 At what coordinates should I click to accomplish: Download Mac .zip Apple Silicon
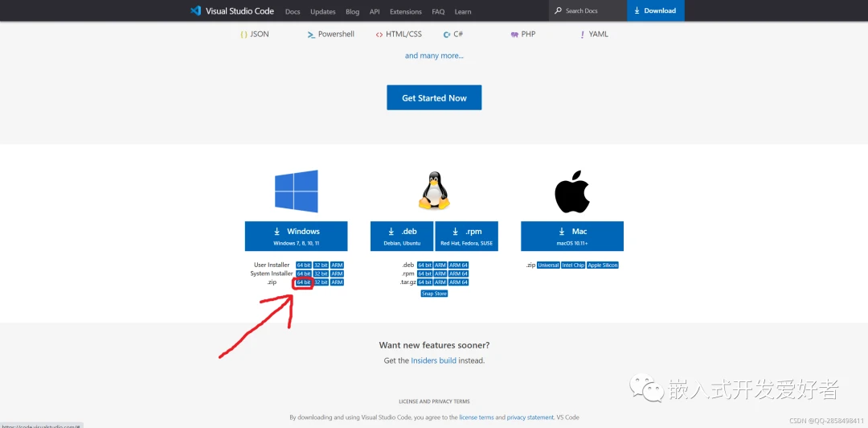click(603, 265)
